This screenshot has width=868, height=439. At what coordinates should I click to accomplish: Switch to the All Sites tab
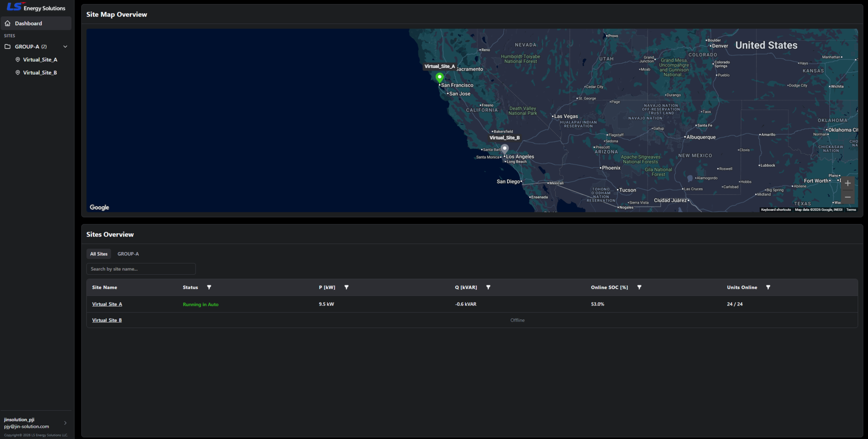(x=99, y=254)
